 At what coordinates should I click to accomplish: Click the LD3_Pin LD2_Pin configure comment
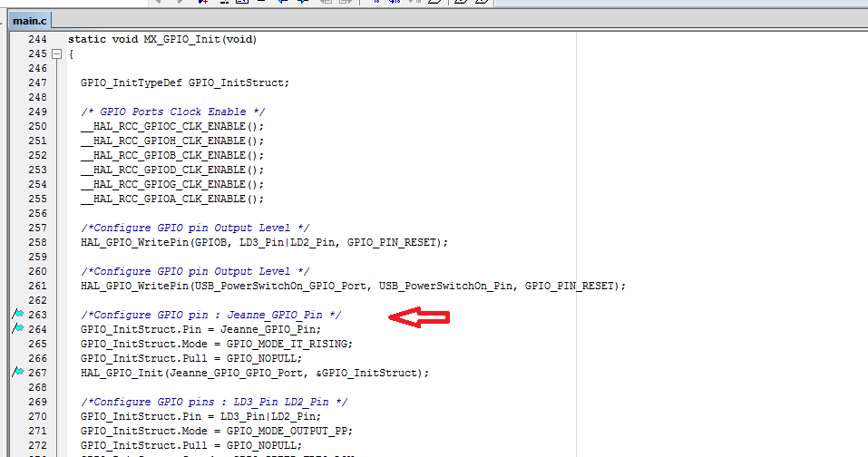pyautogui.click(x=214, y=402)
